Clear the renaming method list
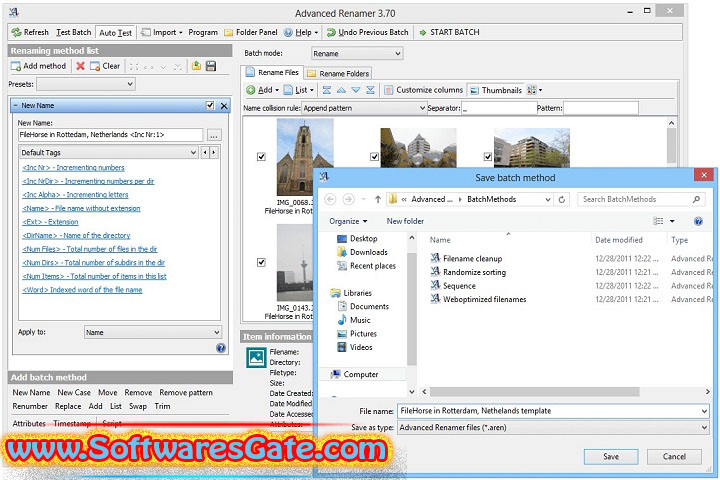This screenshot has height=480, width=720. tap(105, 66)
